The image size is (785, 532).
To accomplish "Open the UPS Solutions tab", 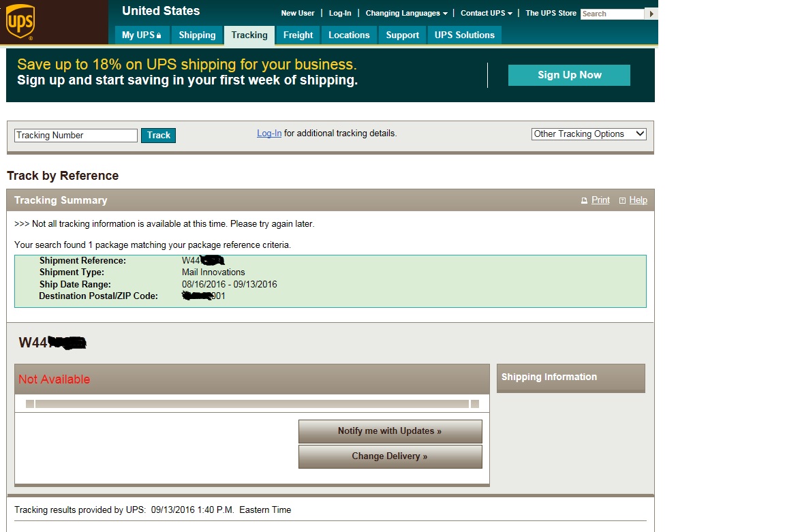I will coord(465,35).
